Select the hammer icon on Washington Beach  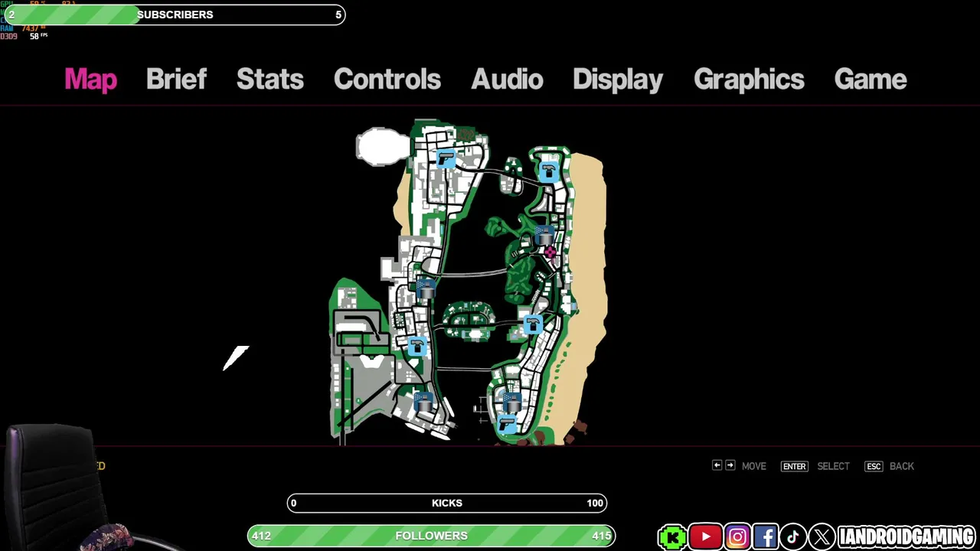coord(533,325)
